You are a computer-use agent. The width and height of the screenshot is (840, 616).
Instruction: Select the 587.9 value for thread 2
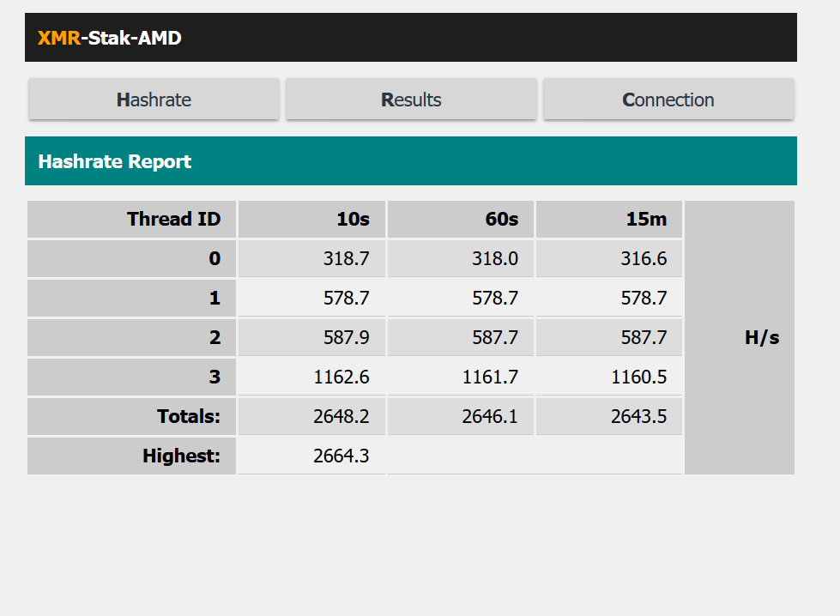346,337
